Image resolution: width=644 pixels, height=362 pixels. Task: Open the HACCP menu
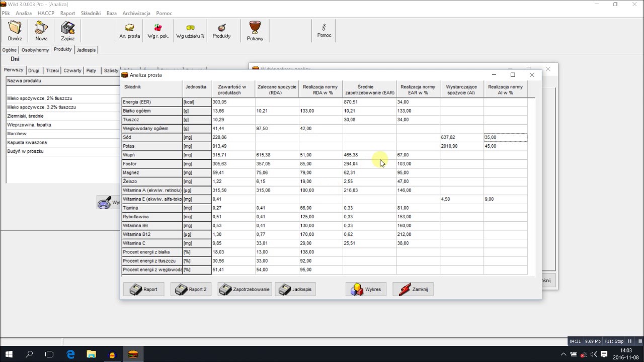point(46,13)
